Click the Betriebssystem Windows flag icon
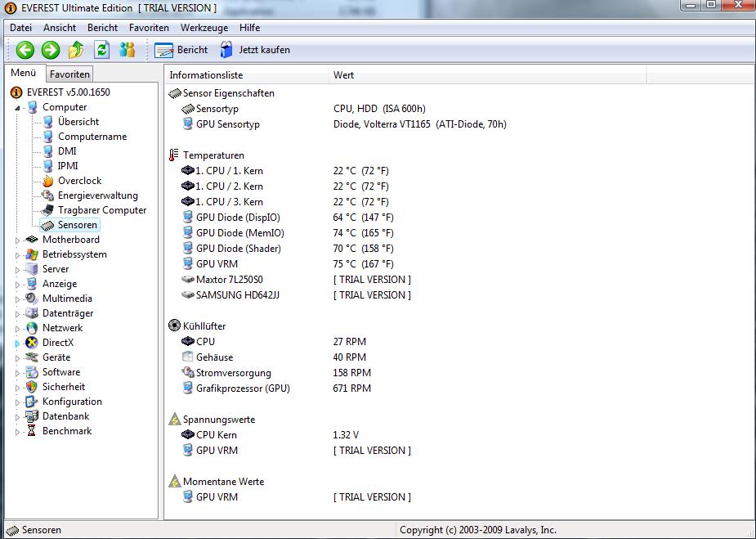 point(32,254)
